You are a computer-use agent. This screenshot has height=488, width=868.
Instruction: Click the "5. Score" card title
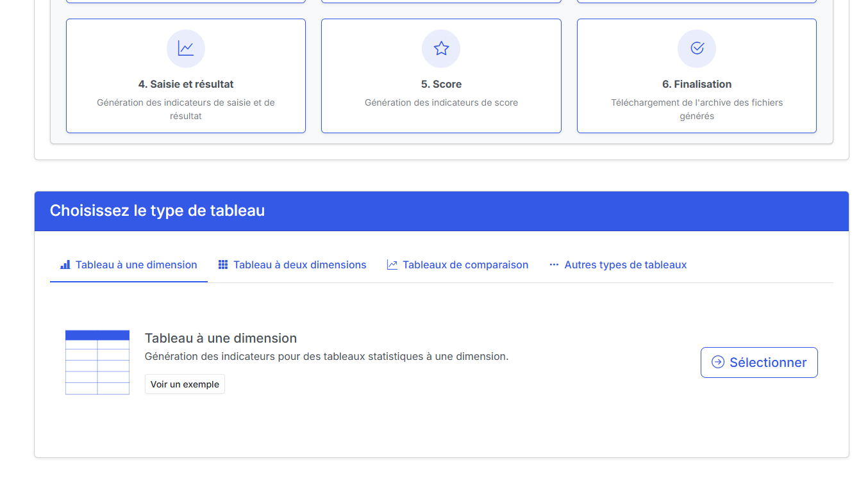click(x=441, y=84)
